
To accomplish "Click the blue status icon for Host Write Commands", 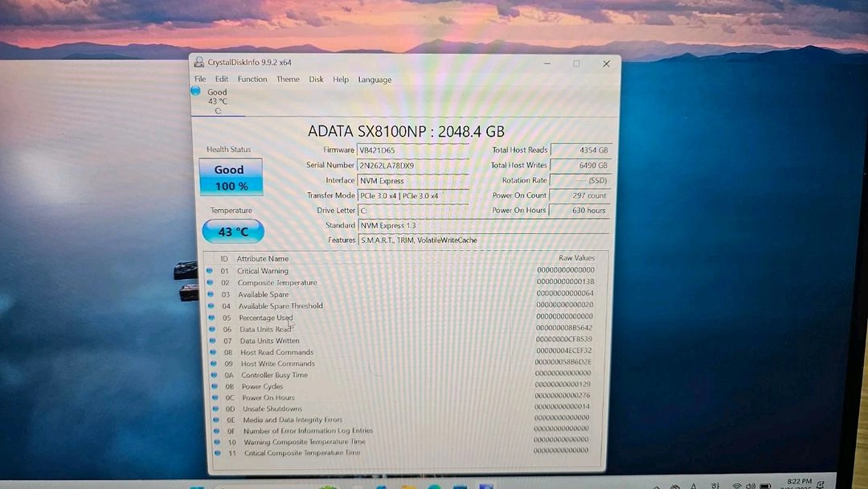I will point(214,364).
